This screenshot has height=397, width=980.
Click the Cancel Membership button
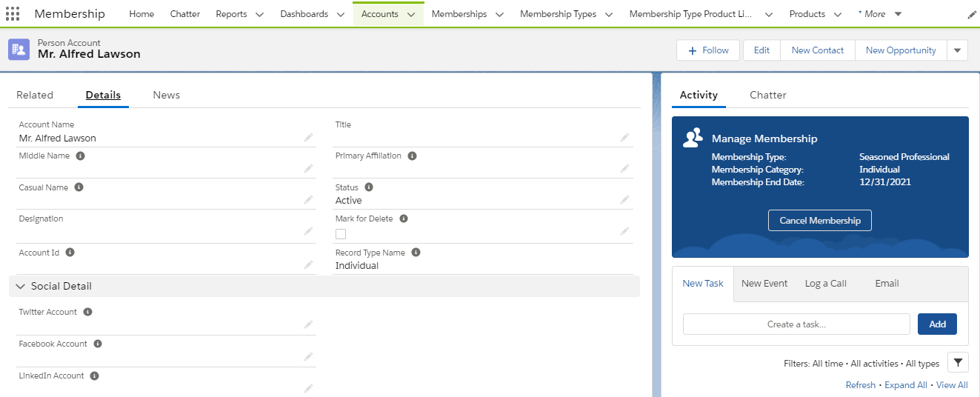tap(819, 221)
